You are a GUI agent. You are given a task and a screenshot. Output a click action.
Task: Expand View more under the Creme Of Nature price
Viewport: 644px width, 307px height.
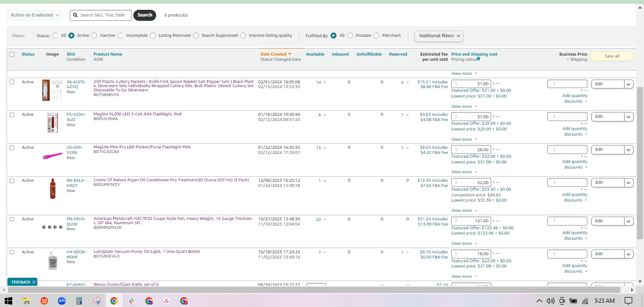[464, 210]
